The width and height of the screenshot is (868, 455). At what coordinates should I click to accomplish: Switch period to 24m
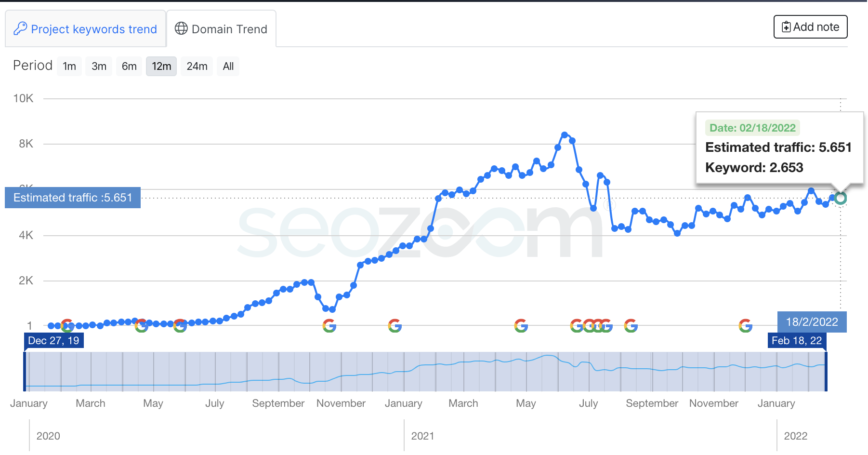coord(197,67)
